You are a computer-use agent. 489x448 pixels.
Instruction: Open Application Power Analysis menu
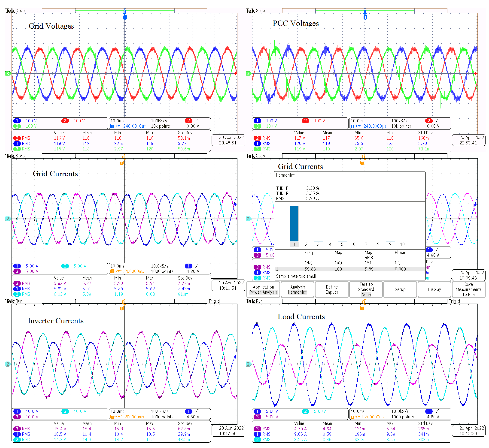point(263,289)
